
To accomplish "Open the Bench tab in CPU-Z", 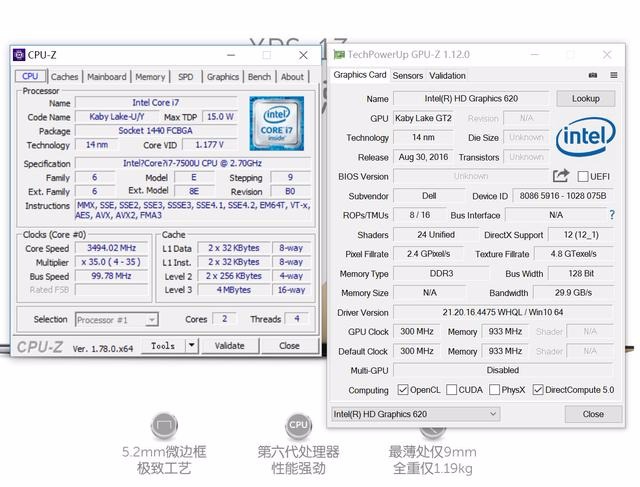I will coord(259,76).
